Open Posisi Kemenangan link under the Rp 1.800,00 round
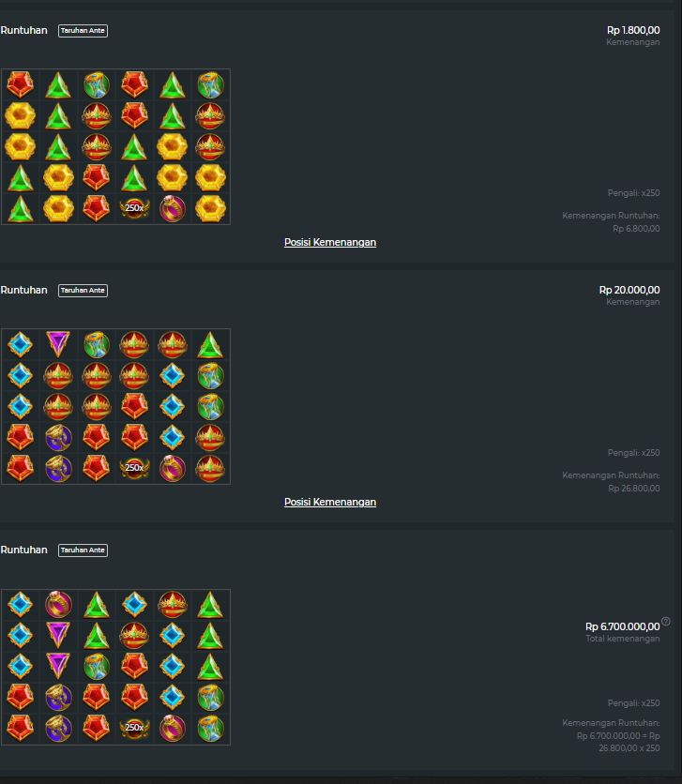This screenshot has width=682, height=784. [330, 243]
